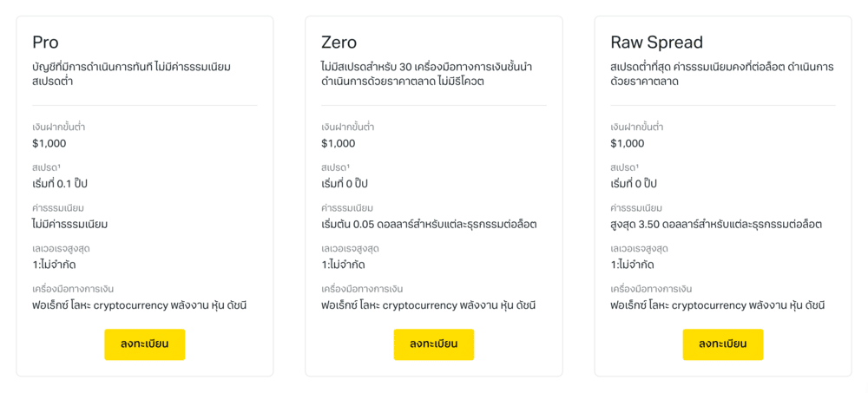Click Raw Spread commission text with 3.50 ดอลลาร์

pyautogui.click(x=716, y=224)
